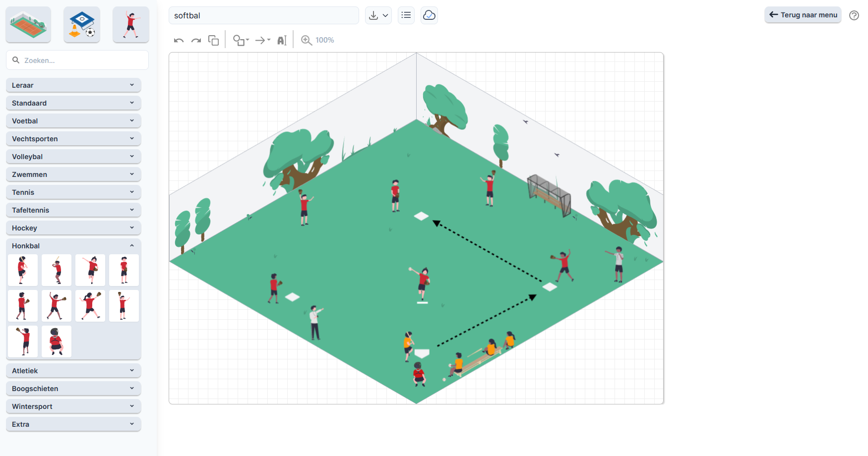The height and width of the screenshot is (456, 868).
Task: Switch to the materials cone tab
Action: pyautogui.click(x=82, y=24)
